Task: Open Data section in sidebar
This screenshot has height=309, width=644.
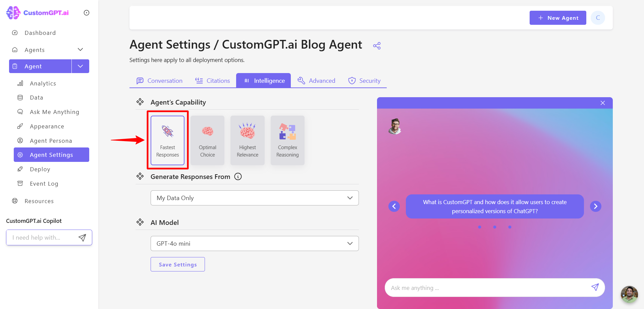Action: pyautogui.click(x=37, y=98)
